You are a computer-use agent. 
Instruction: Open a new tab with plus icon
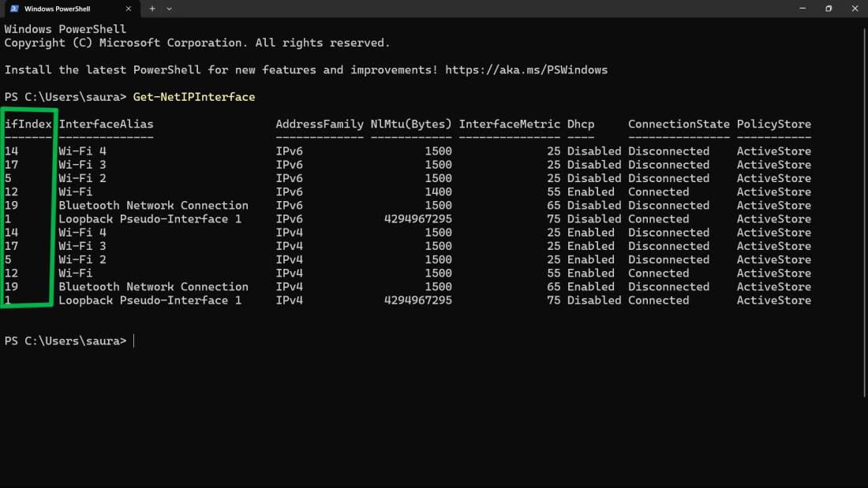152,9
